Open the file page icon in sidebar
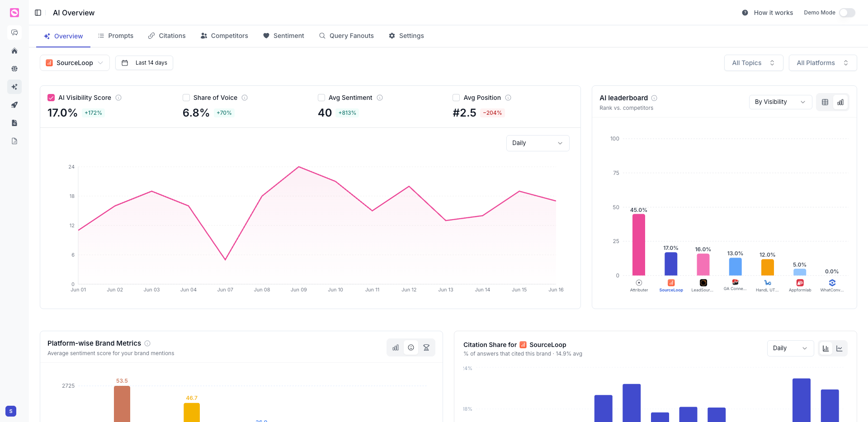Viewport: 868px width, 422px height. [14, 141]
